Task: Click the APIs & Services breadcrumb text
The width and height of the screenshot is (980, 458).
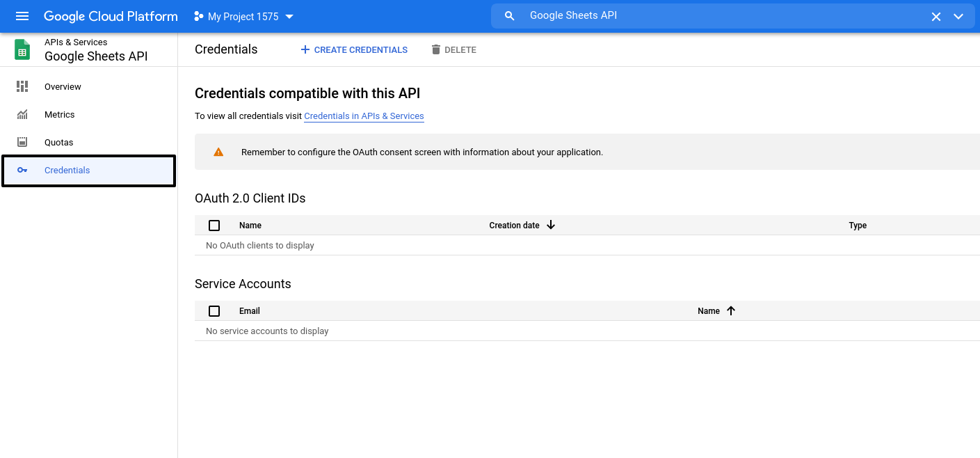Action: [76, 42]
